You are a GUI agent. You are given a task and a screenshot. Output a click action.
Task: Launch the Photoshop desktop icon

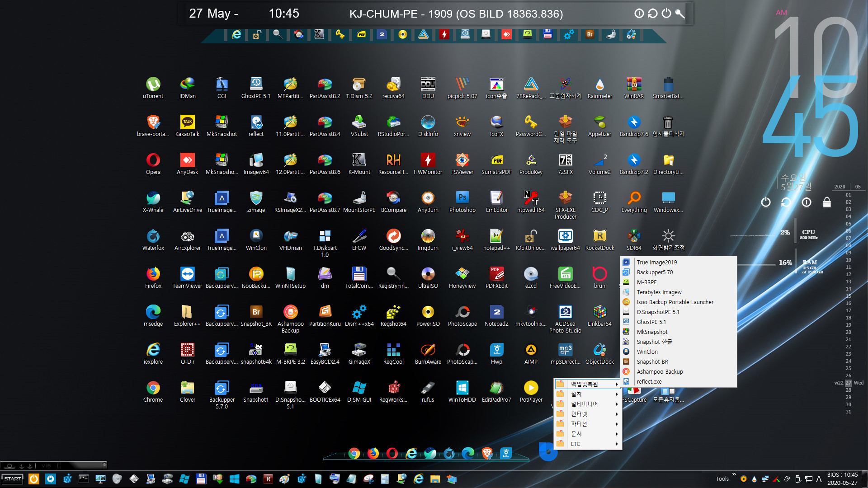(462, 202)
